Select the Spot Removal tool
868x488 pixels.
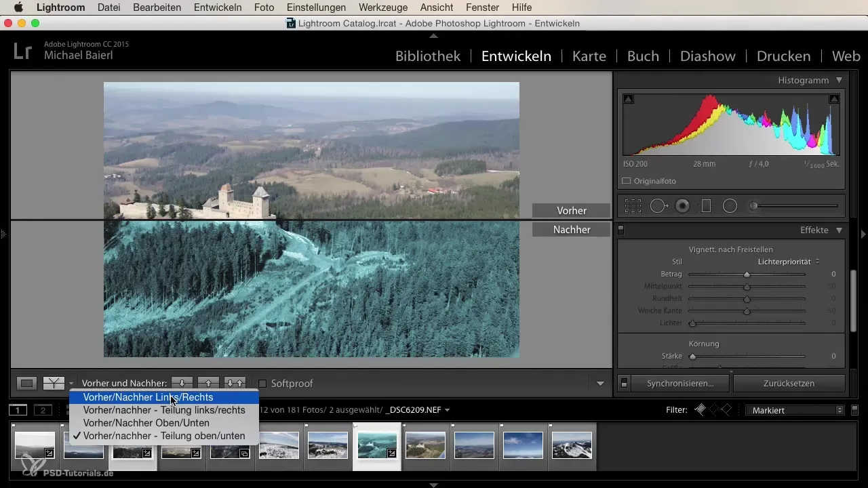point(658,206)
